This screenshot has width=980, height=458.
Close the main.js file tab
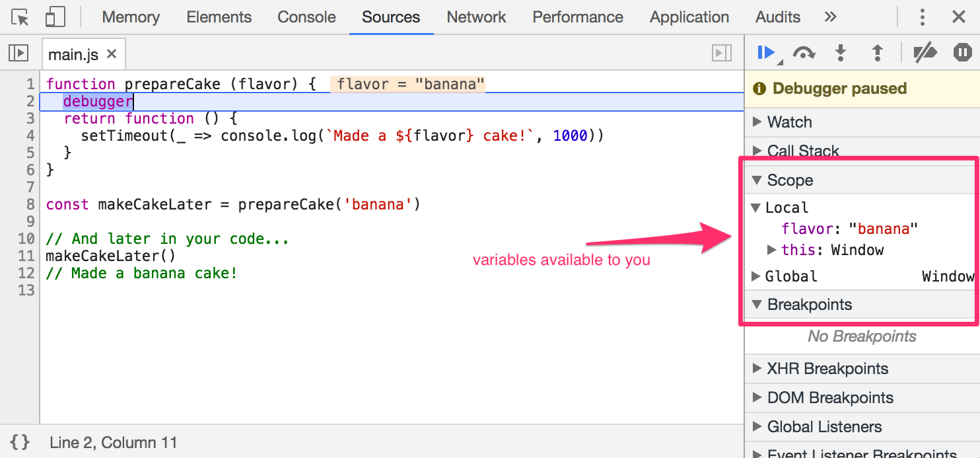tap(110, 54)
